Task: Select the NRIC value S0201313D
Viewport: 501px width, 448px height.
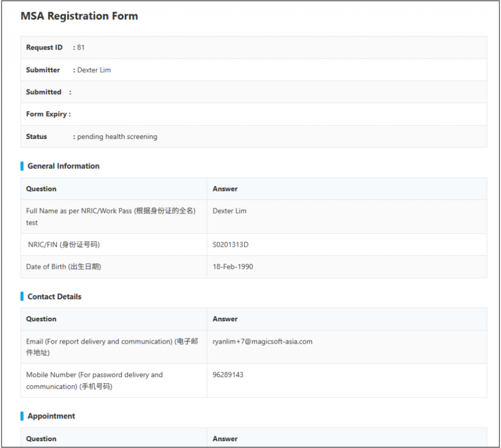Action: [x=230, y=244]
